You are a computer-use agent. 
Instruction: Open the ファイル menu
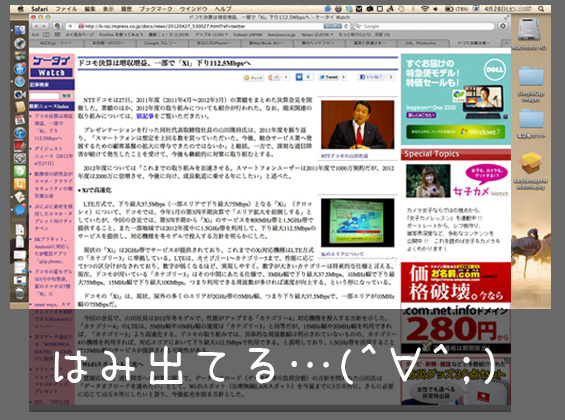click(x=66, y=9)
